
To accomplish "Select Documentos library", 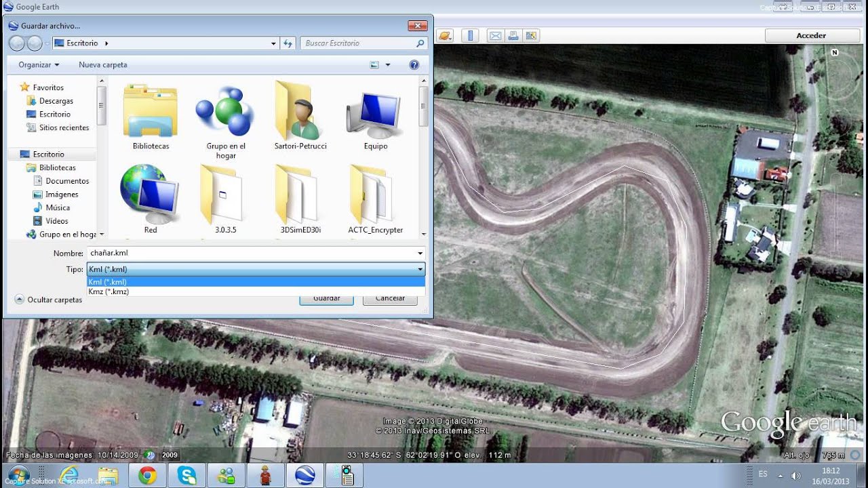I will [x=67, y=181].
